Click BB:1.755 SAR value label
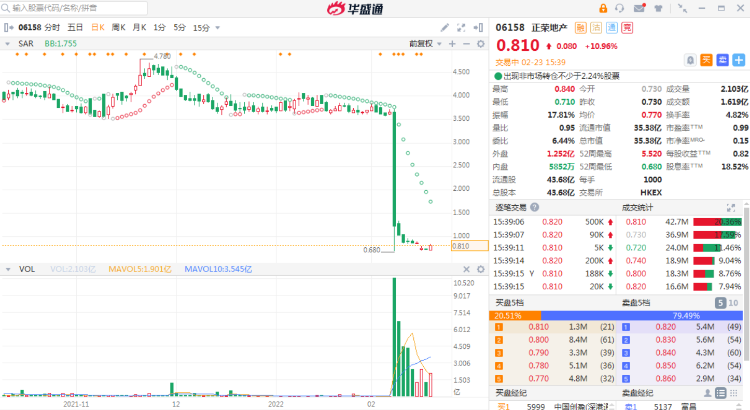 point(60,44)
